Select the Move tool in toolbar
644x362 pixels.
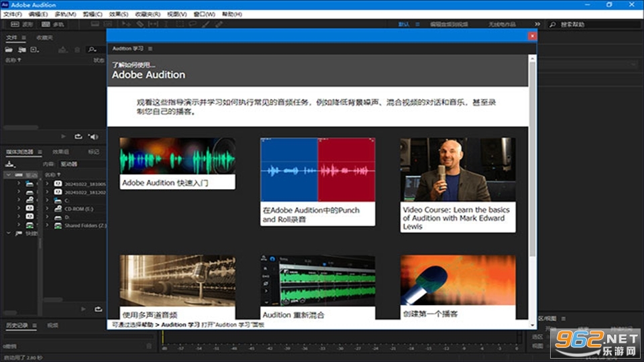[126, 25]
